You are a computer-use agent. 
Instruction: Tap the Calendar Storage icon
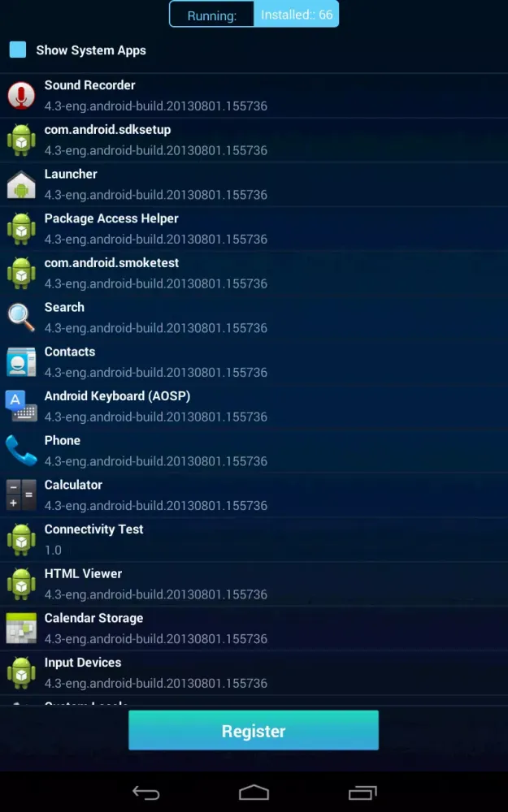[x=21, y=628]
